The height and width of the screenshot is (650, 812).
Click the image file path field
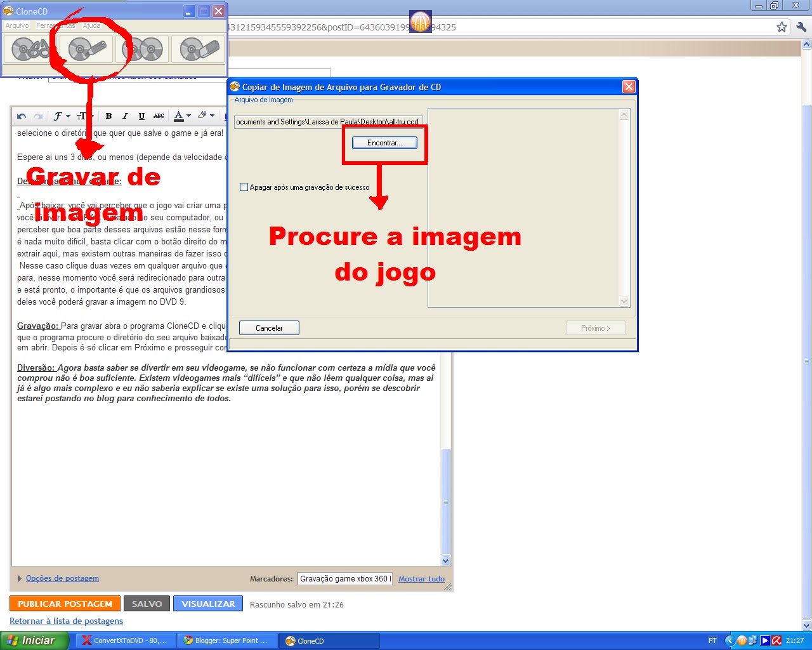pos(328,122)
